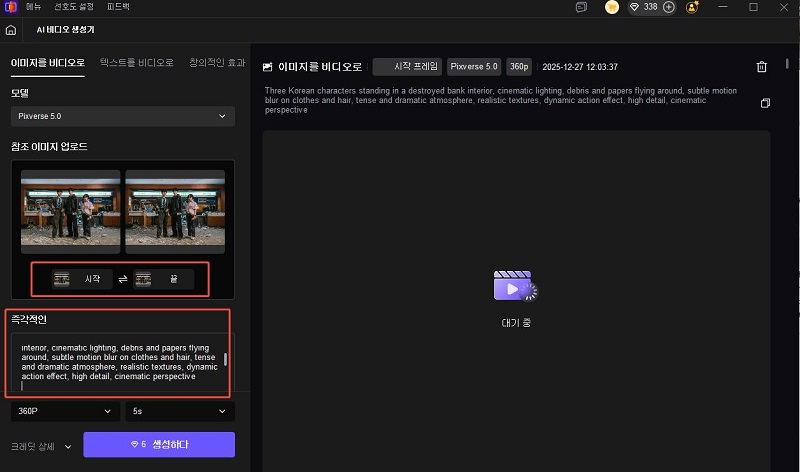This screenshot has width=800, height=472.
Task: Expand the Pixverse 5.0 model dropdown
Action: click(x=123, y=116)
